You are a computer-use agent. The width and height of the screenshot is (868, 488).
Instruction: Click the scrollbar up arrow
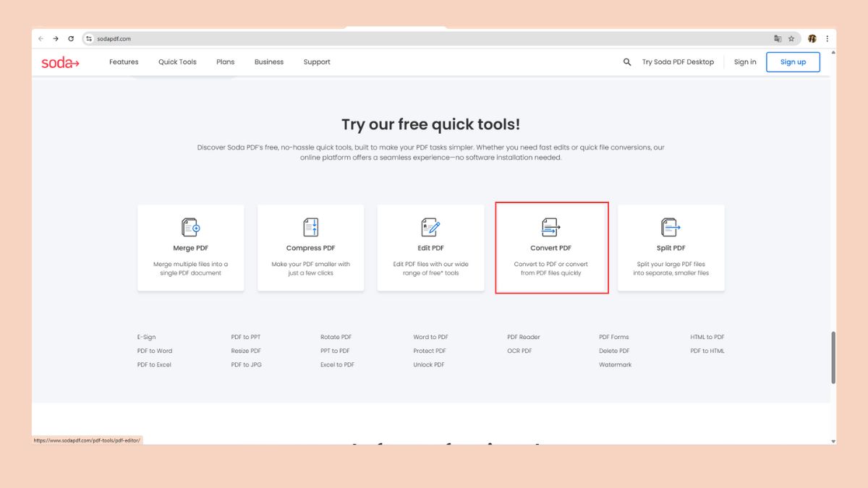pos(833,52)
